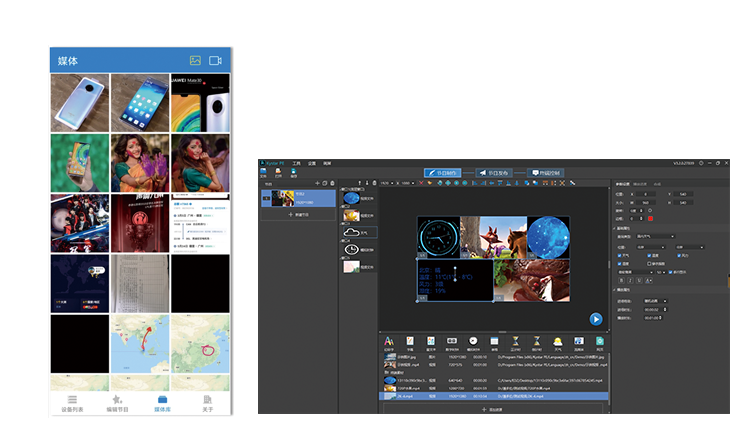Open the 工具 menu
Screen dimensions: 750x440
tap(296, 162)
